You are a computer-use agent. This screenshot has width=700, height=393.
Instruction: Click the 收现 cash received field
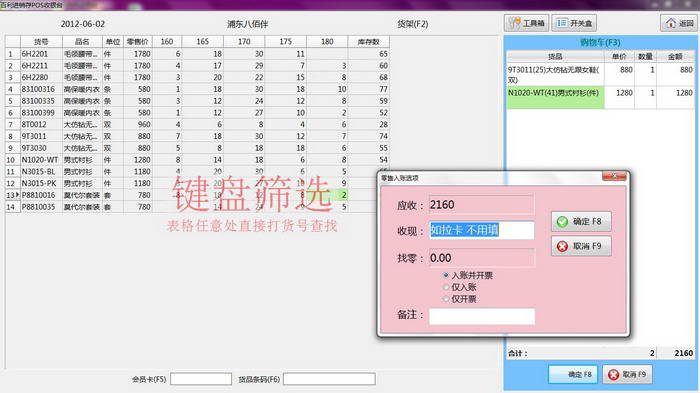pos(482,230)
